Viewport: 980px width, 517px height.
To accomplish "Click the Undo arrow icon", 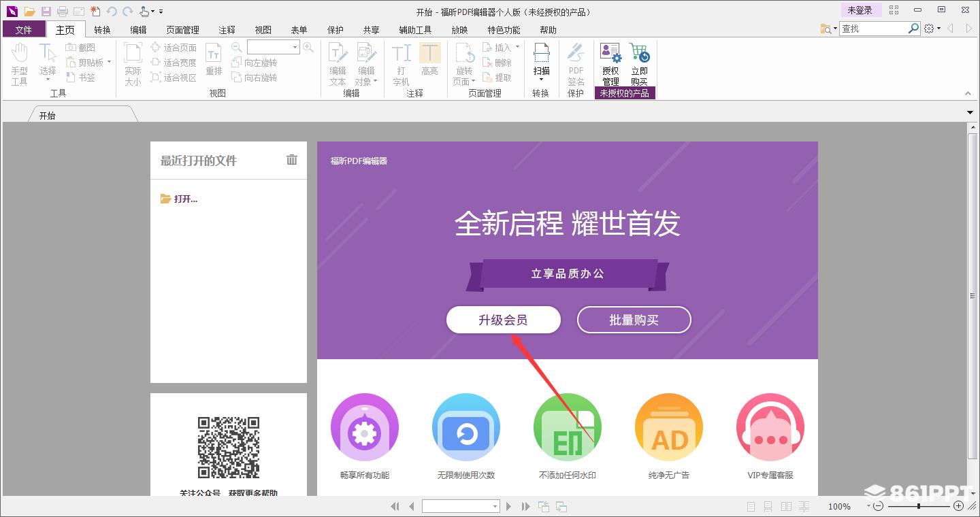I will pyautogui.click(x=112, y=12).
